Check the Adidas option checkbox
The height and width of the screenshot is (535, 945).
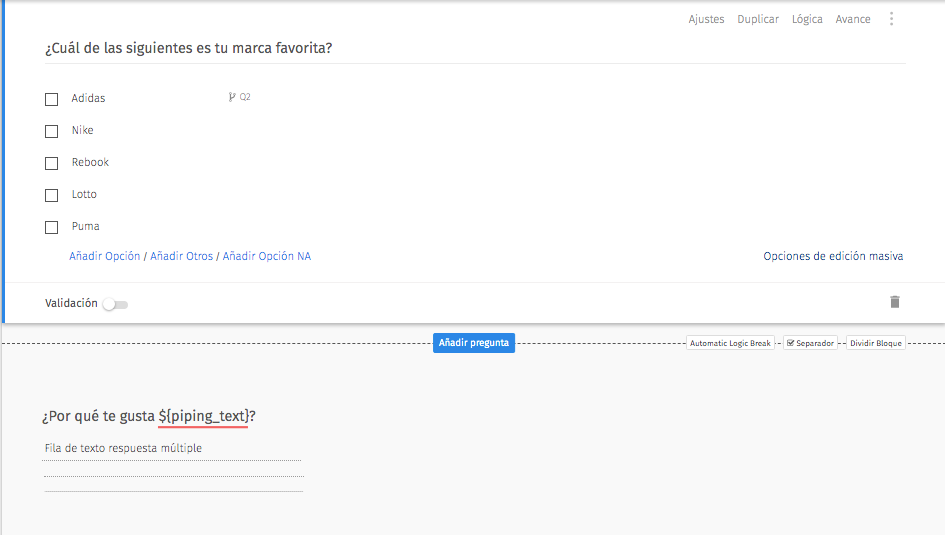tap(52, 99)
